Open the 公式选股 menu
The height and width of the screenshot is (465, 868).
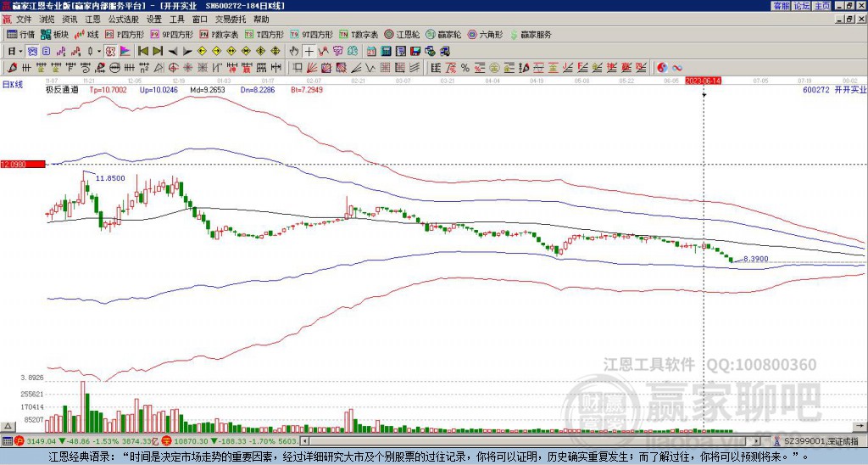[124, 20]
